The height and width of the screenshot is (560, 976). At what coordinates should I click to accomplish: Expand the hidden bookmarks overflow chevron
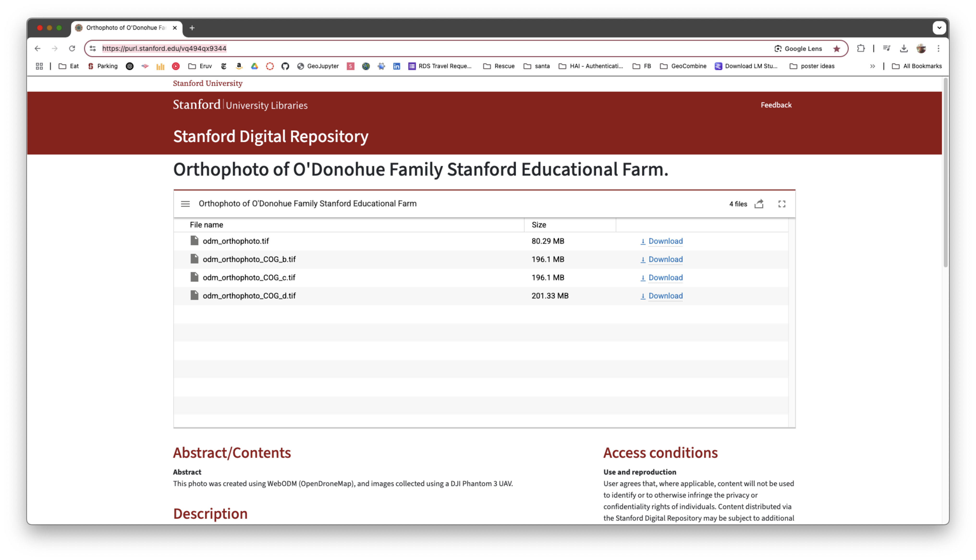872,66
